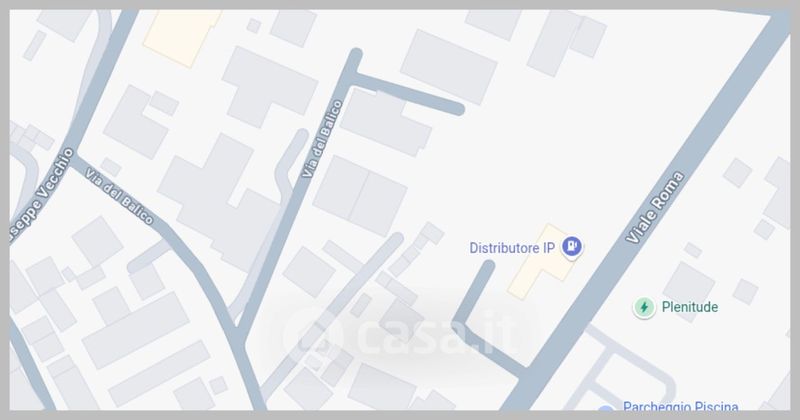The height and width of the screenshot is (420, 800).
Task: Open the Distributore IP place label
Action: [x=512, y=248]
